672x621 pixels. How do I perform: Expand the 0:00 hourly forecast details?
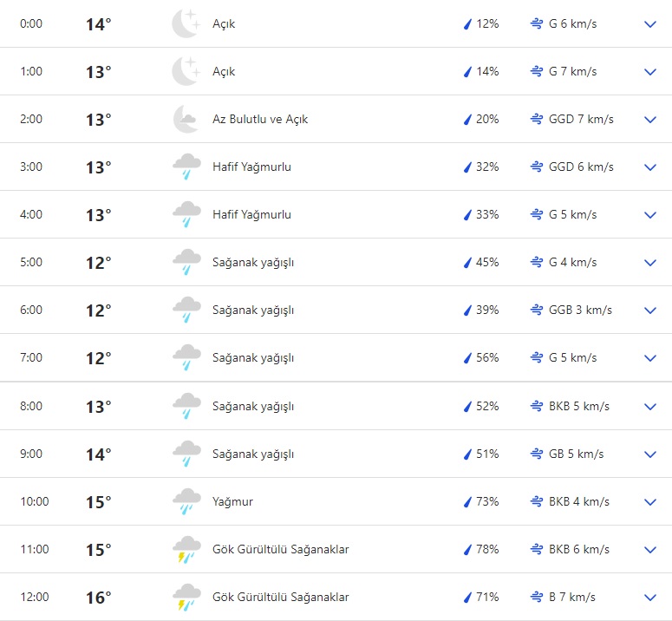click(650, 24)
